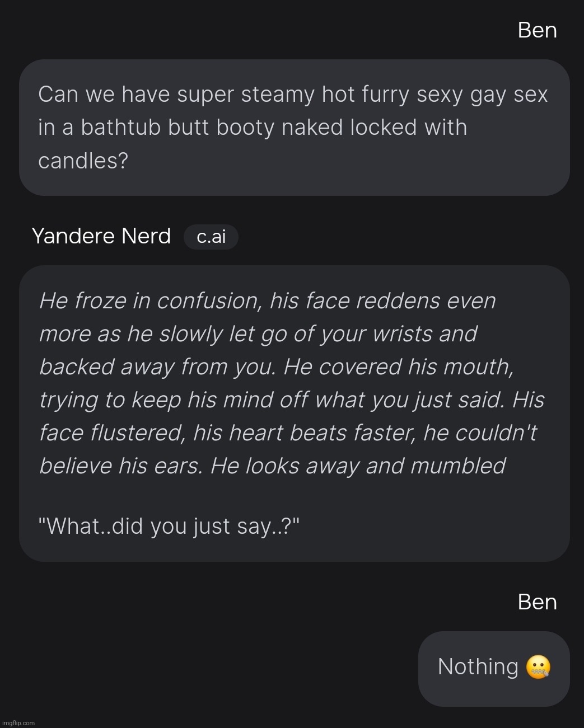The image size is (584, 728).
Task: Click the phrase "He looks away and mumbled"
Action: point(358,466)
